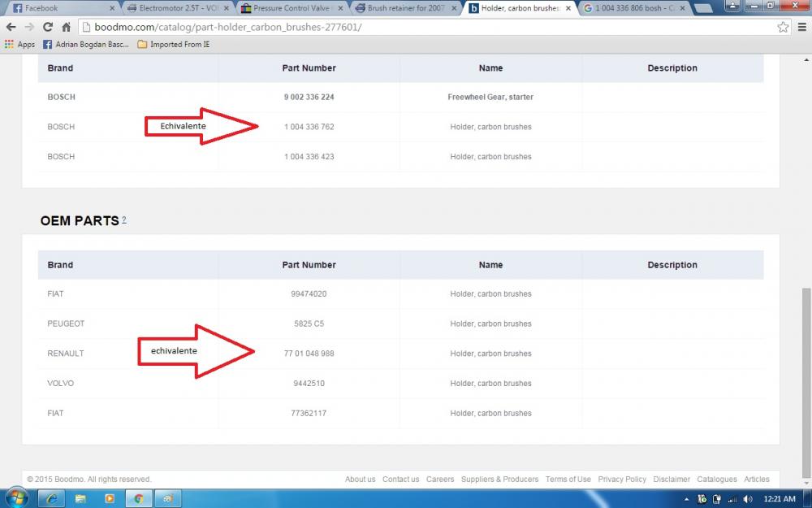
Task: Open the Windows Start menu
Action: pos(15,499)
